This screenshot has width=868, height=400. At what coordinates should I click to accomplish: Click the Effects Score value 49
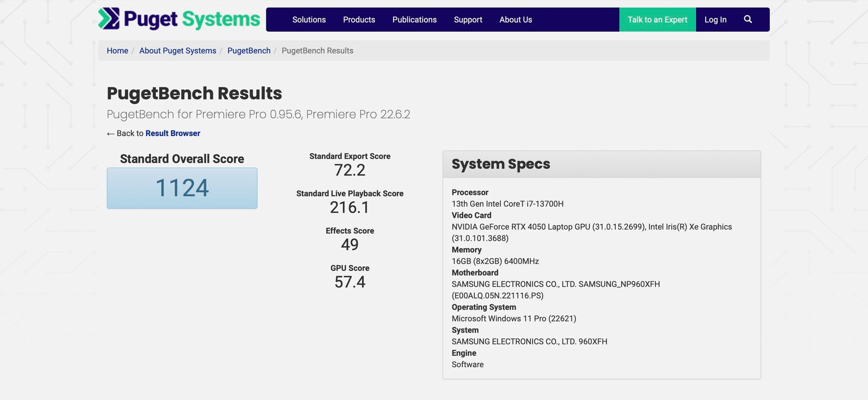coord(350,245)
